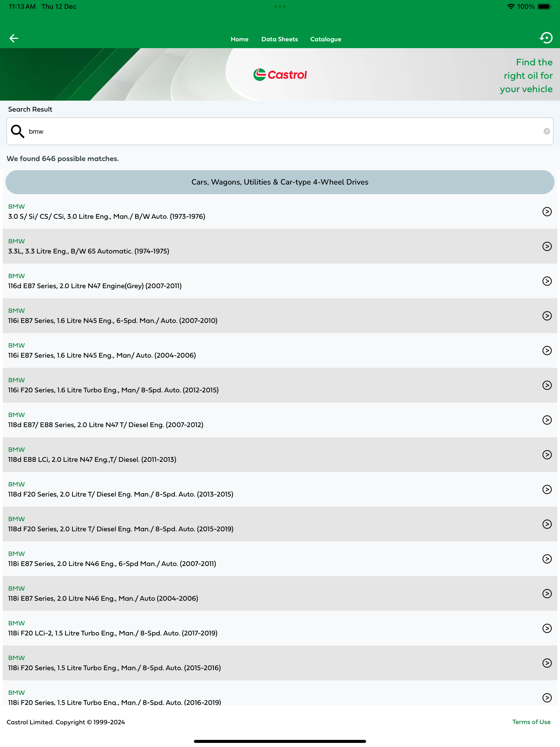Select '116i E87 Series ... 6-Spd. Man./ Auto. (2007-2010)'
560x747 pixels.
(x=280, y=316)
